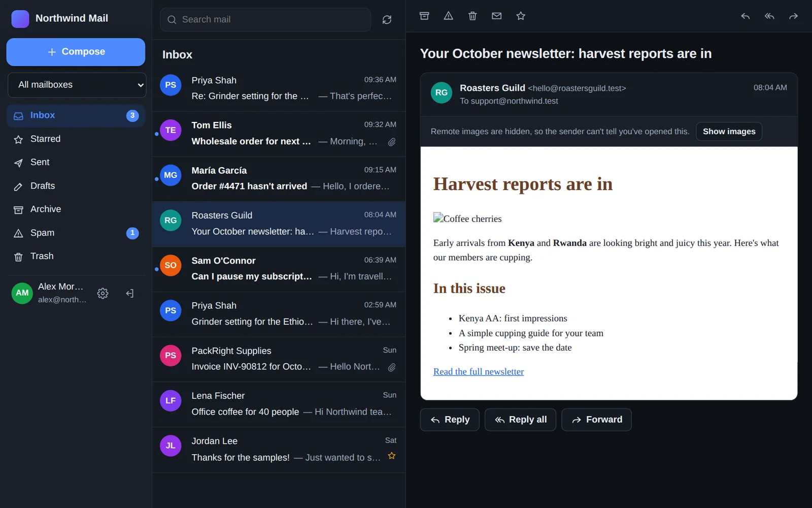This screenshot has height=508, width=812.
Task: Sign out using the logout icon
Action: coord(129,293)
